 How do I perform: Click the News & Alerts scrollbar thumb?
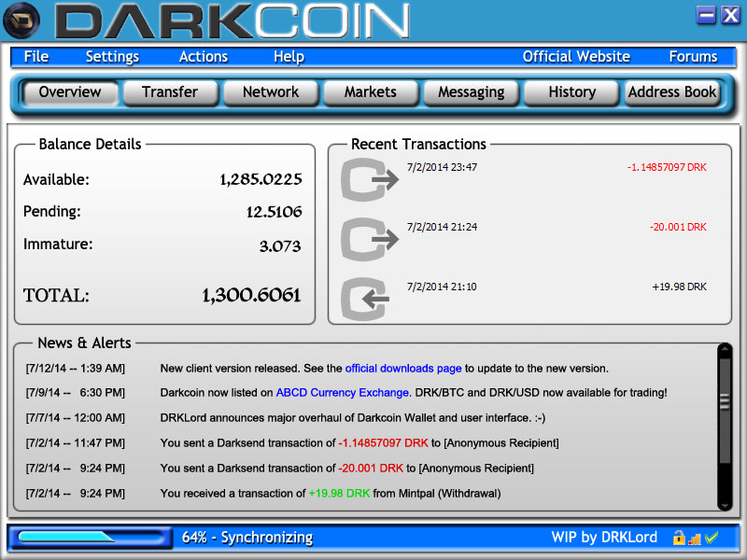[x=725, y=412]
